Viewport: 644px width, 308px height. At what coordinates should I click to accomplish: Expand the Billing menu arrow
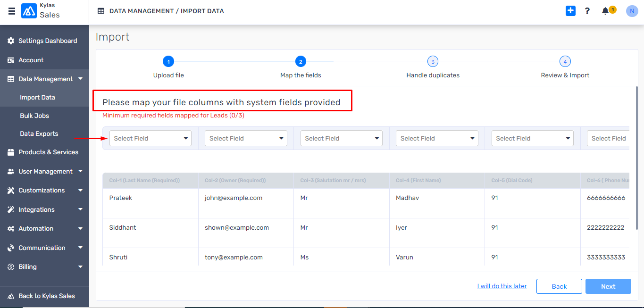[x=81, y=267]
